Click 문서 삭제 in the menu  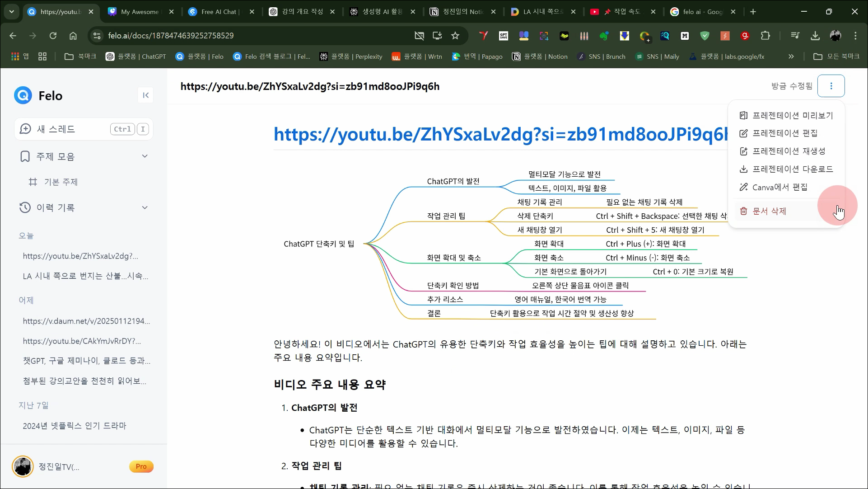pos(769,211)
